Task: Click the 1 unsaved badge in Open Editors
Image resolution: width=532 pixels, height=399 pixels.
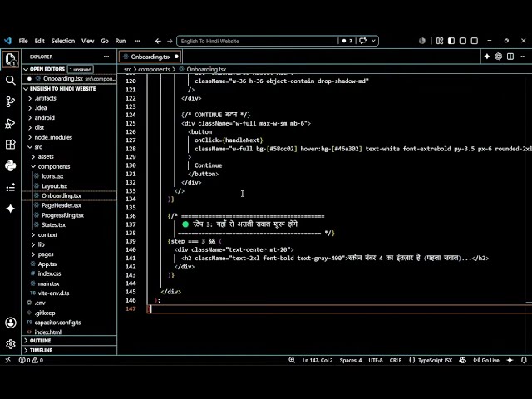Action: [x=81, y=70]
